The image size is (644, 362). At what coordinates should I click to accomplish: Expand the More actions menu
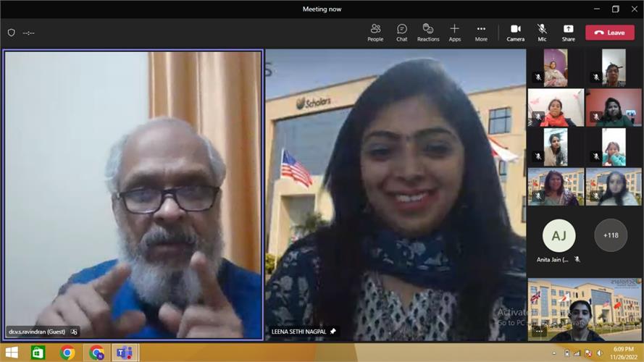click(x=481, y=32)
